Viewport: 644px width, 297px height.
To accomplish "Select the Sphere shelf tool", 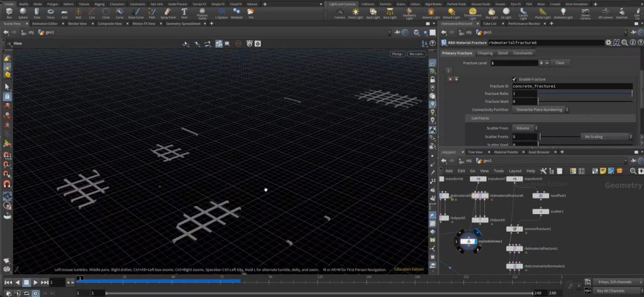I will (x=23, y=13).
